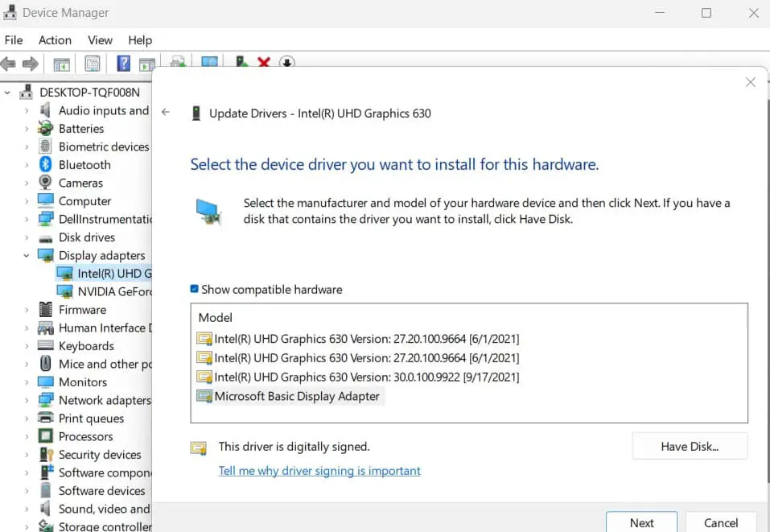This screenshot has width=770, height=532.
Task: Click the Help toolbar icon with question mark
Action: pos(123,64)
